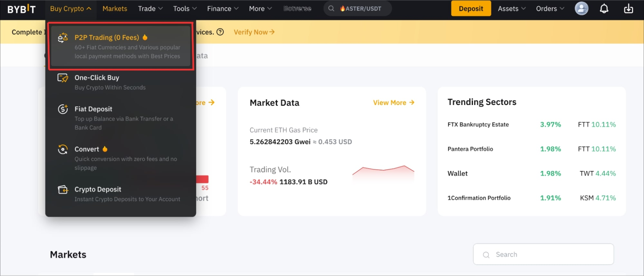Click the 3.97% sector change value
The height and width of the screenshot is (276, 644).
click(x=550, y=124)
